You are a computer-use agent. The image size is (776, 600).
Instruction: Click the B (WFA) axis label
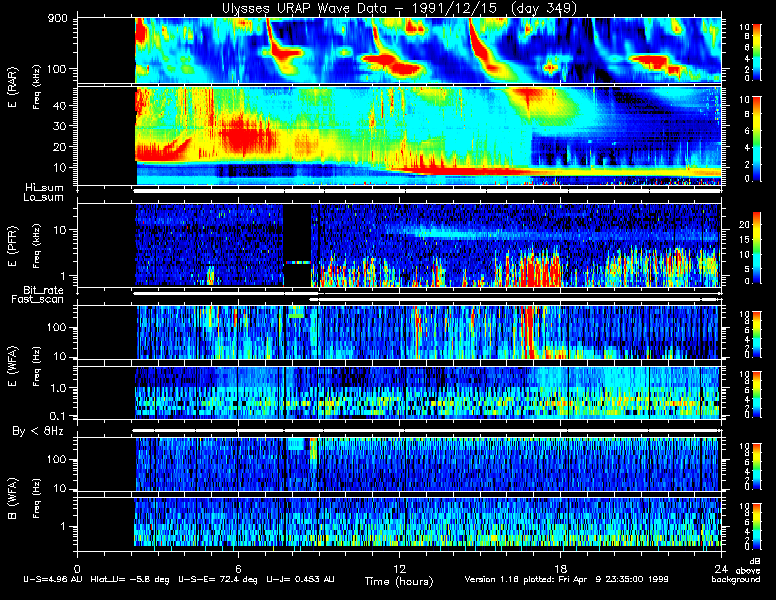[x=12, y=499]
